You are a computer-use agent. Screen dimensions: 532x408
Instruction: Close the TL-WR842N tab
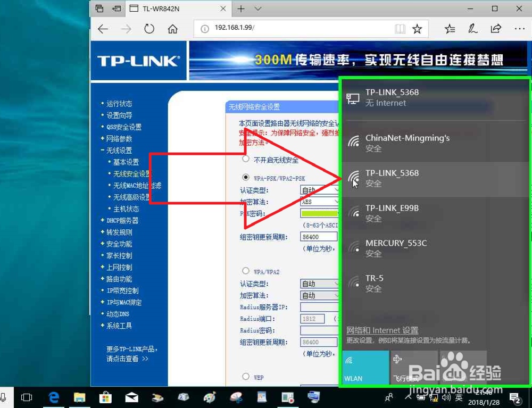(223, 9)
